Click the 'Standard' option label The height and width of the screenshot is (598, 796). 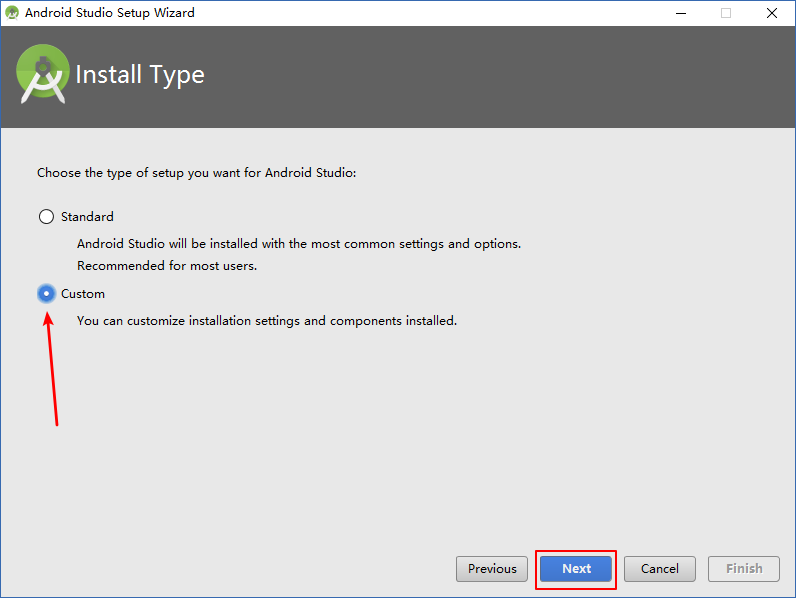click(x=87, y=217)
